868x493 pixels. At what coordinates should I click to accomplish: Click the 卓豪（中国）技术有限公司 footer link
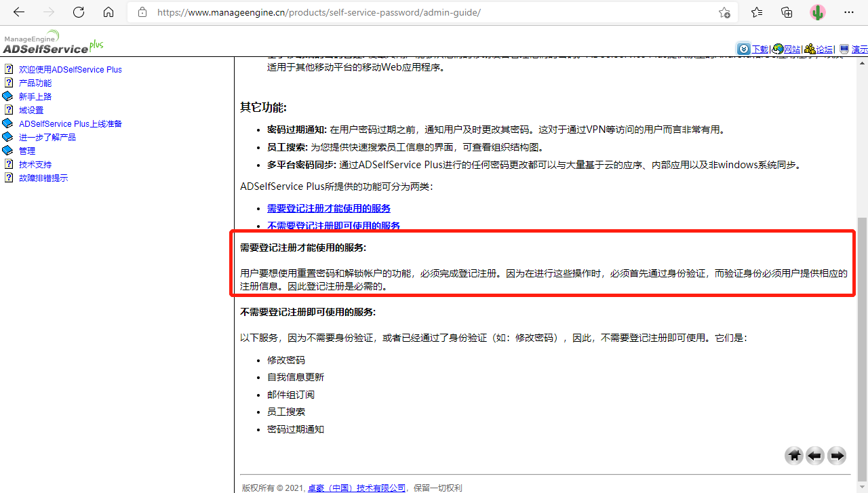(x=357, y=488)
